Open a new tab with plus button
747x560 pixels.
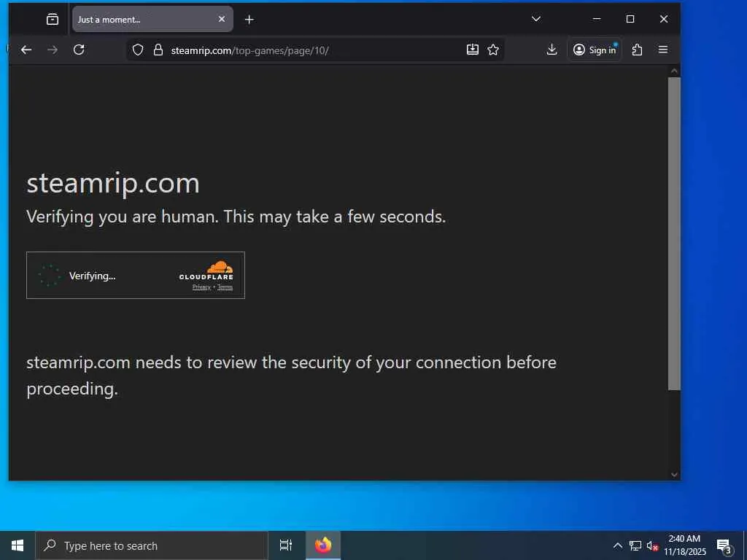pos(249,20)
